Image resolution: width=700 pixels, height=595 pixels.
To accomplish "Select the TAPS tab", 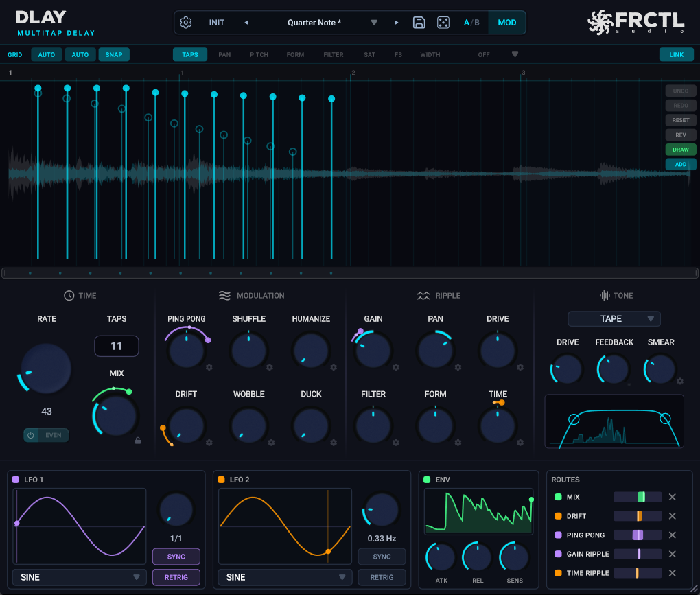I will 189,54.
